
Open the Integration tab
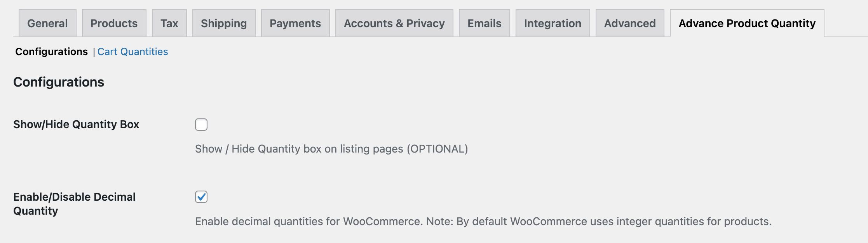pyautogui.click(x=553, y=23)
